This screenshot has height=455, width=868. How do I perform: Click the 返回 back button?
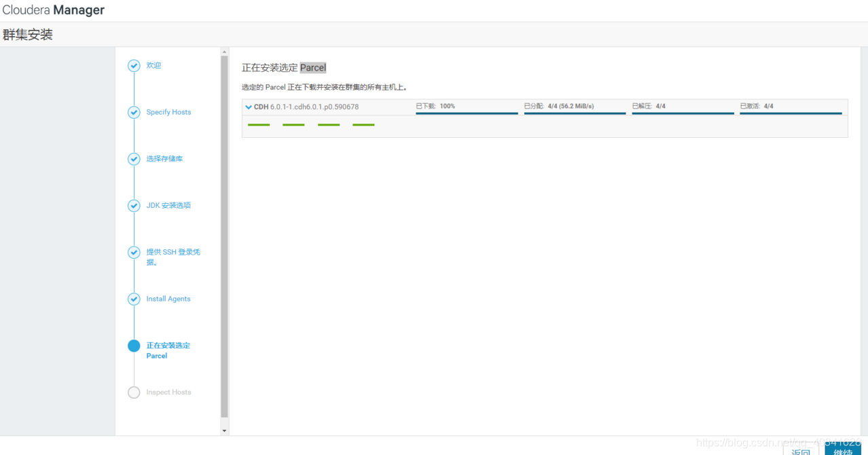(801, 450)
